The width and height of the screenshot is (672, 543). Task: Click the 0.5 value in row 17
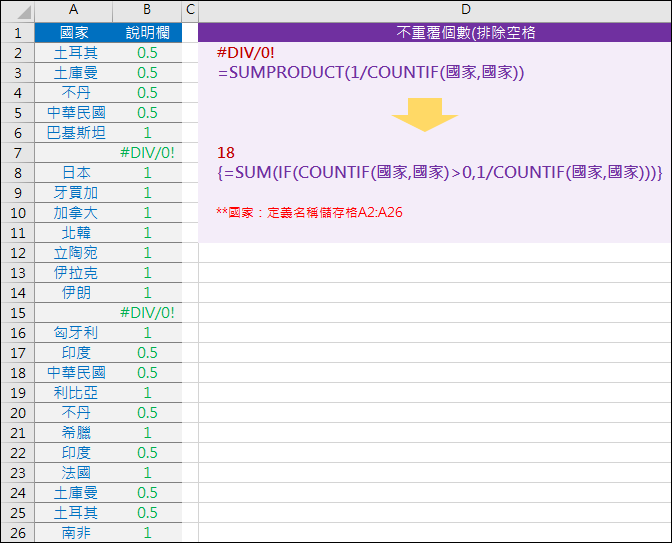[x=147, y=353]
